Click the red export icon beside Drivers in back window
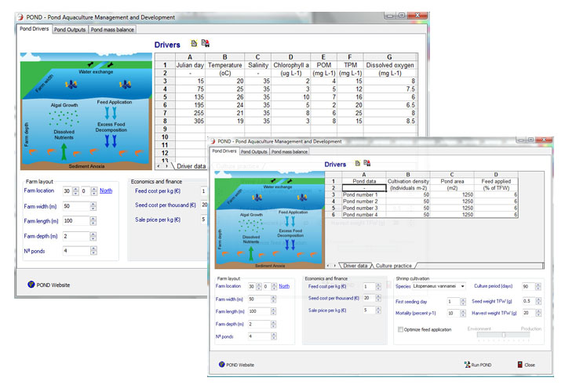 206,43
